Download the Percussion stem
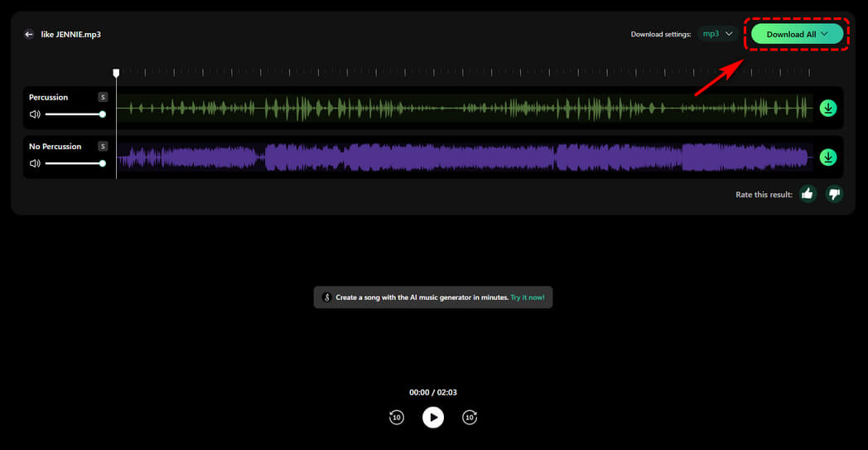 pyautogui.click(x=828, y=108)
